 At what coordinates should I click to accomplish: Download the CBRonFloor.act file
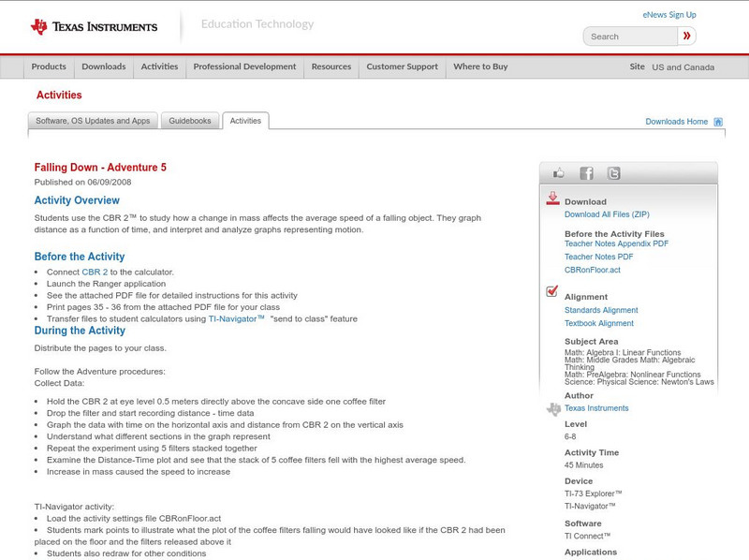click(x=593, y=270)
